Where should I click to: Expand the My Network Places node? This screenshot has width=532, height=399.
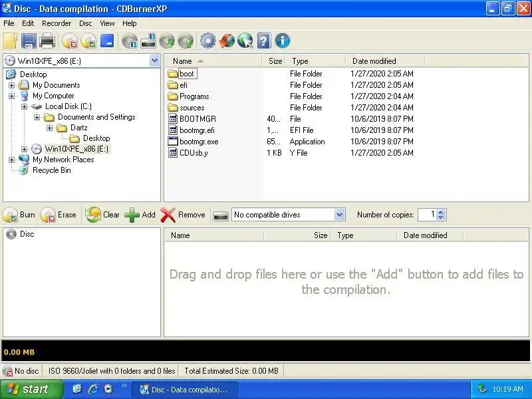click(11, 160)
